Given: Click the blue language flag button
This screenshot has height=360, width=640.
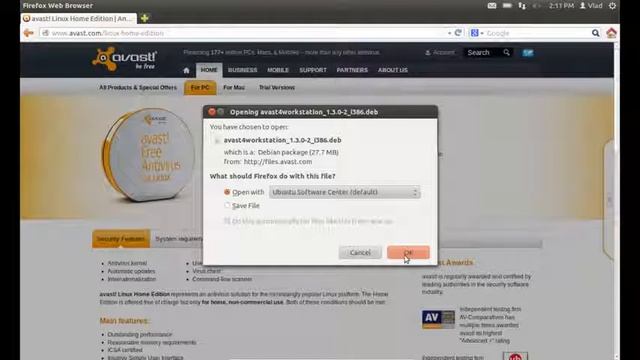Looking at the screenshot, I should [x=528, y=53].
